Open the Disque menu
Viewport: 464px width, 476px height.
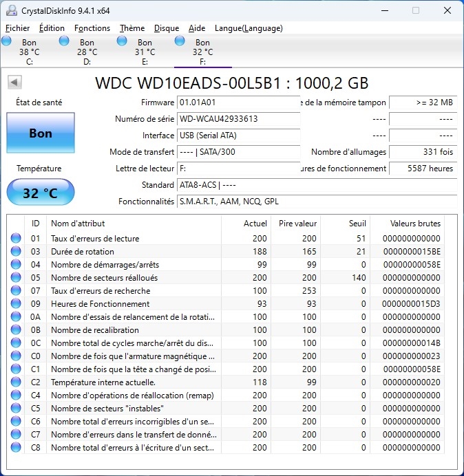pos(167,28)
